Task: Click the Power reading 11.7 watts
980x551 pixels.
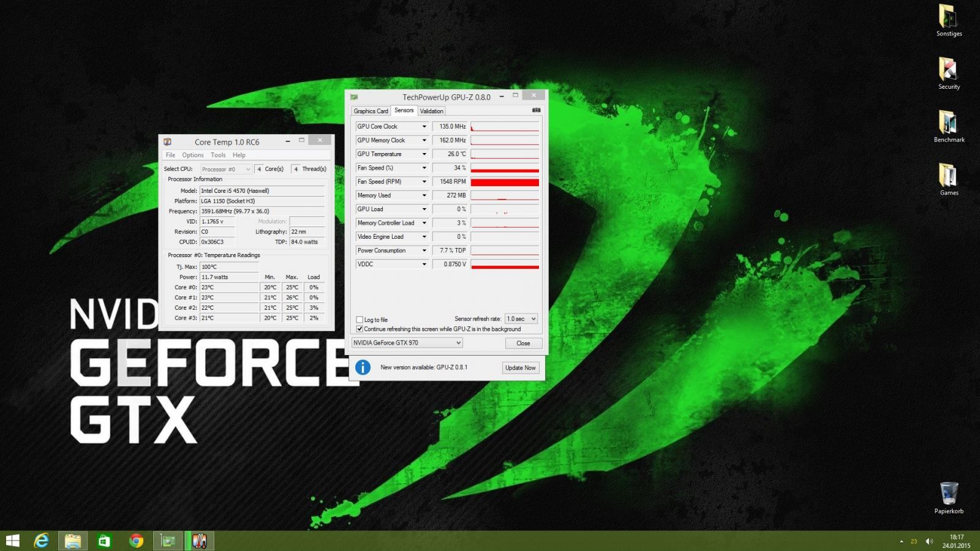Action: 229,277
